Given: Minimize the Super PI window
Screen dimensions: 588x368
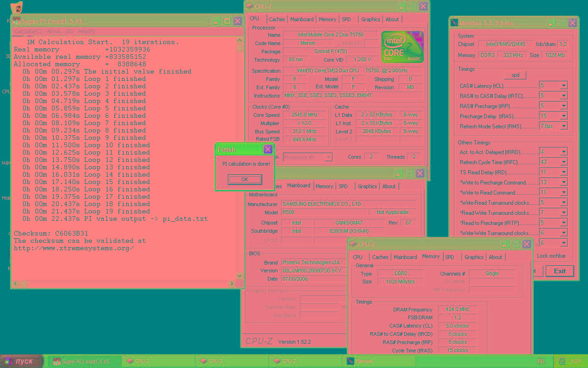Looking at the screenshot, I should pyautogui.click(x=216, y=21).
